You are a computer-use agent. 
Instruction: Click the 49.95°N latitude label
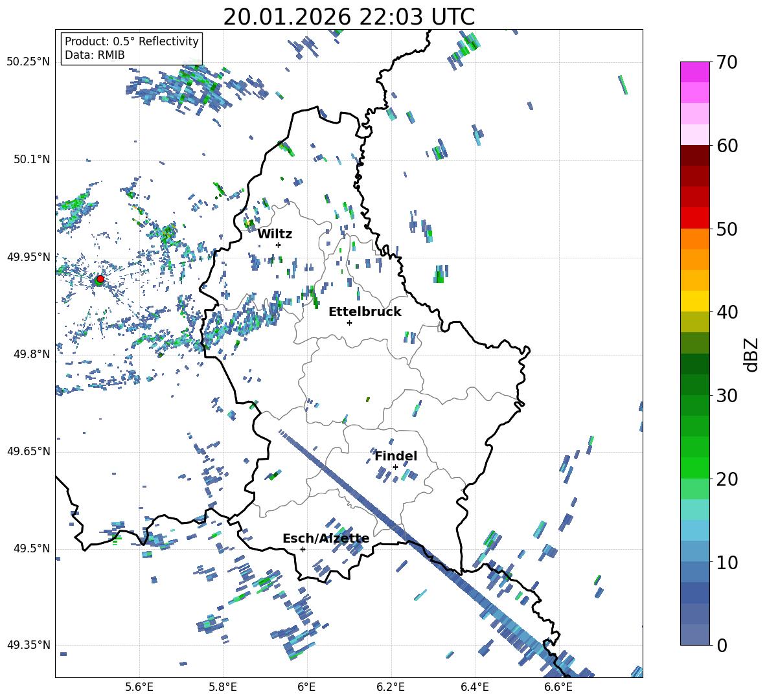pyautogui.click(x=29, y=256)
